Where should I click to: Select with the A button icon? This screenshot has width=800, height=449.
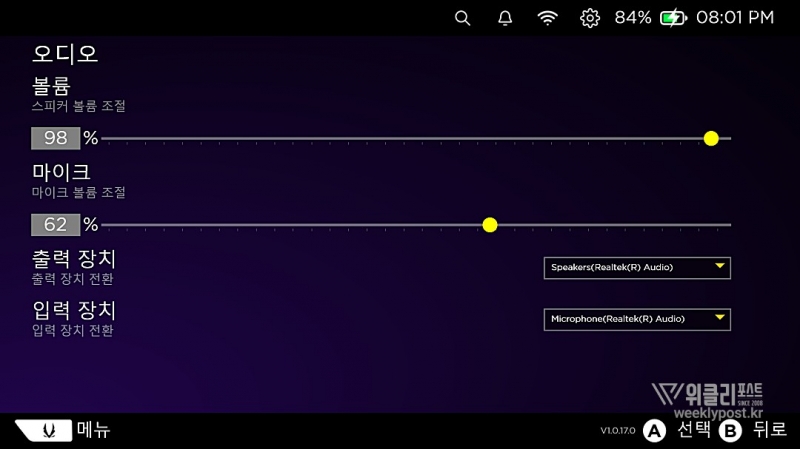(x=655, y=431)
